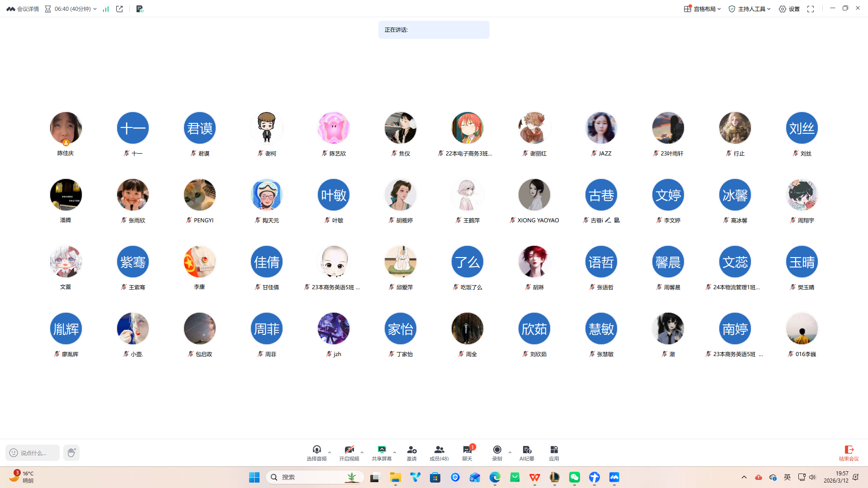Click the Record (录制) meeting icon
868x488 pixels.
[497, 452]
